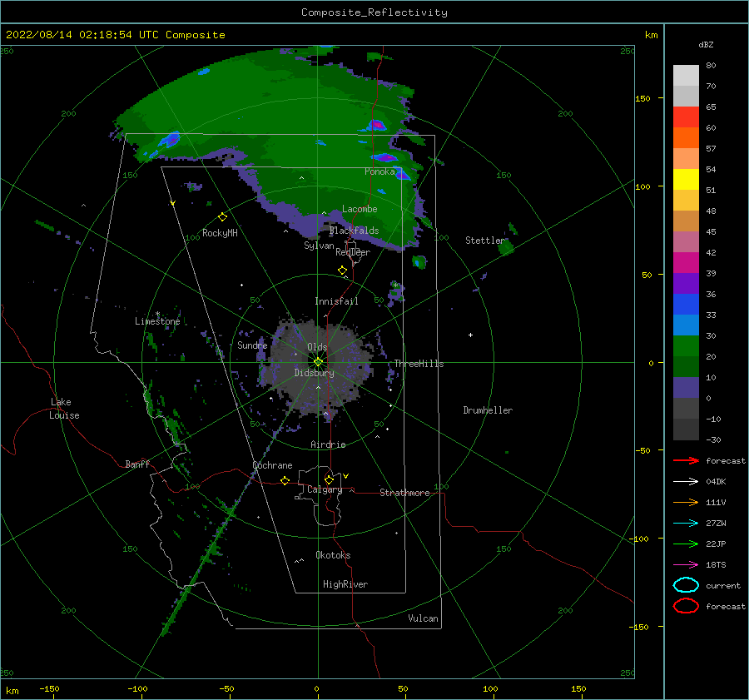This screenshot has height=700, width=749.
Task: Click the red 'forecast' ellipse legend icon
Action: [686, 606]
